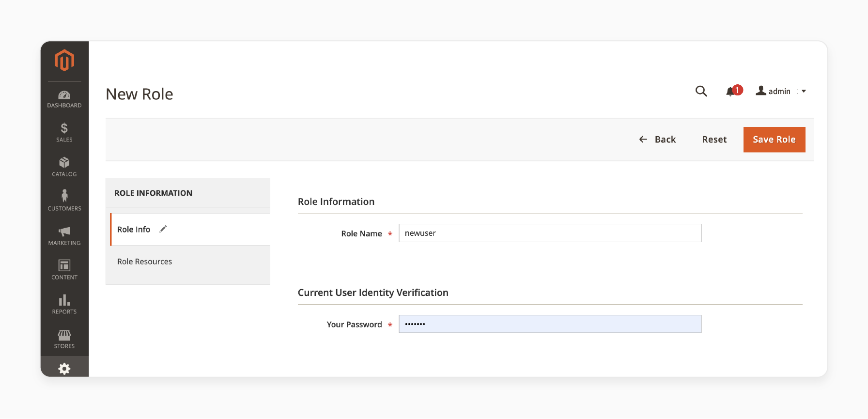The width and height of the screenshot is (868, 419).
Task: Open the Marketing sidebar menu
Action: (x=64, y=236)
